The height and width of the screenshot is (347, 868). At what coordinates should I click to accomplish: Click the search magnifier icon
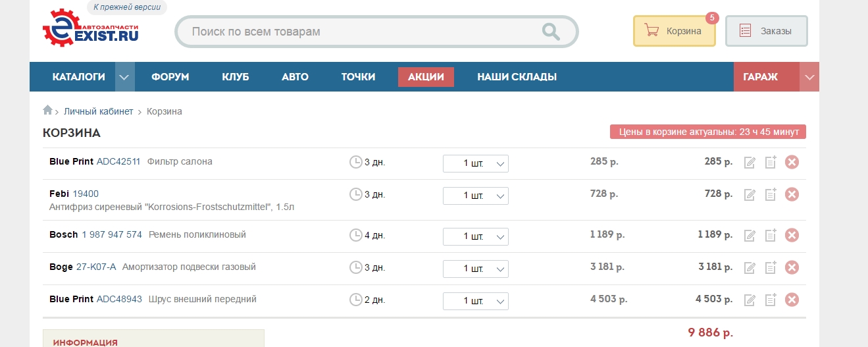[x=550, y=31]
